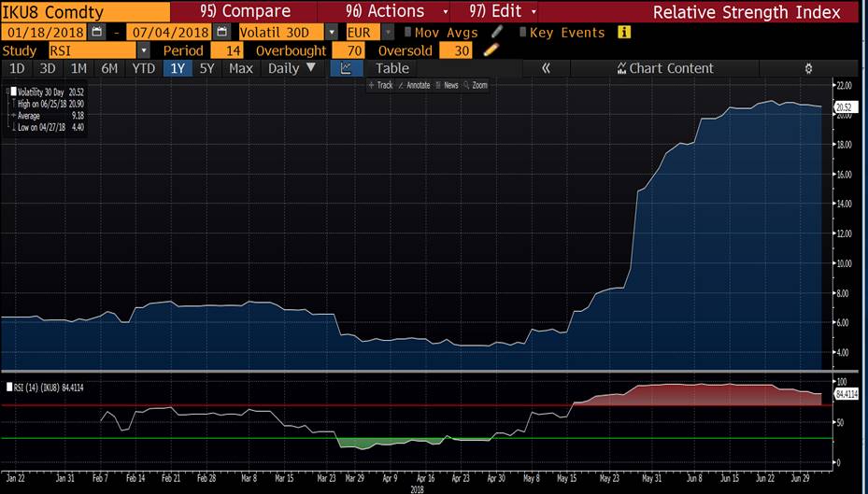Edit moving averages with the pencil icon

point(497,32)
